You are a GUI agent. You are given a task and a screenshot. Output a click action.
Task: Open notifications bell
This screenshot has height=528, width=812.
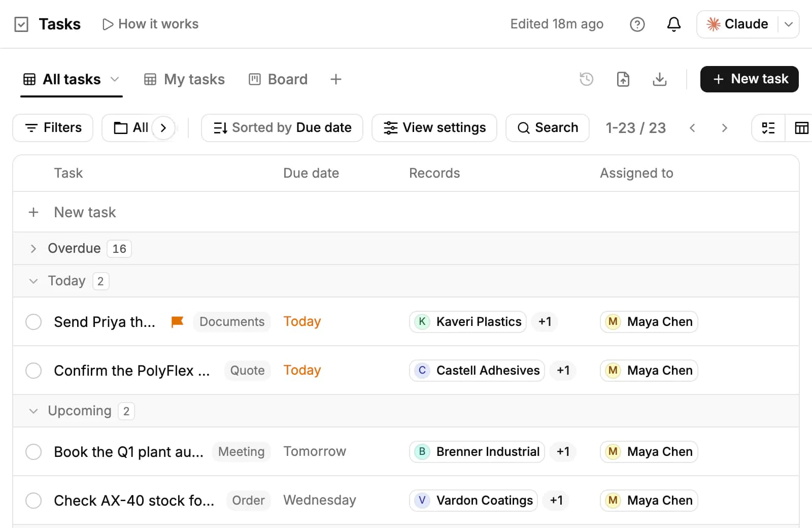click(673, 24)
